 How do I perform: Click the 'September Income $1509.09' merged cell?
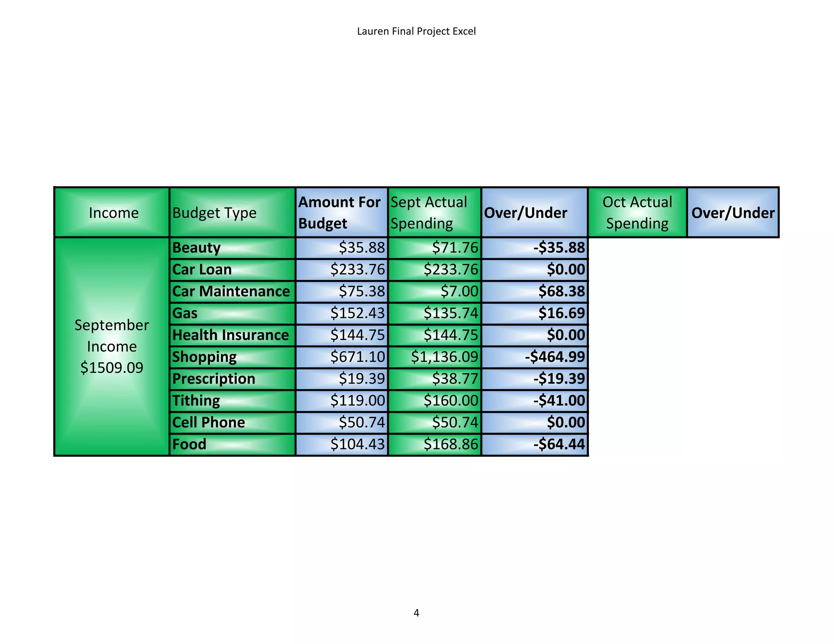(112, 346)
